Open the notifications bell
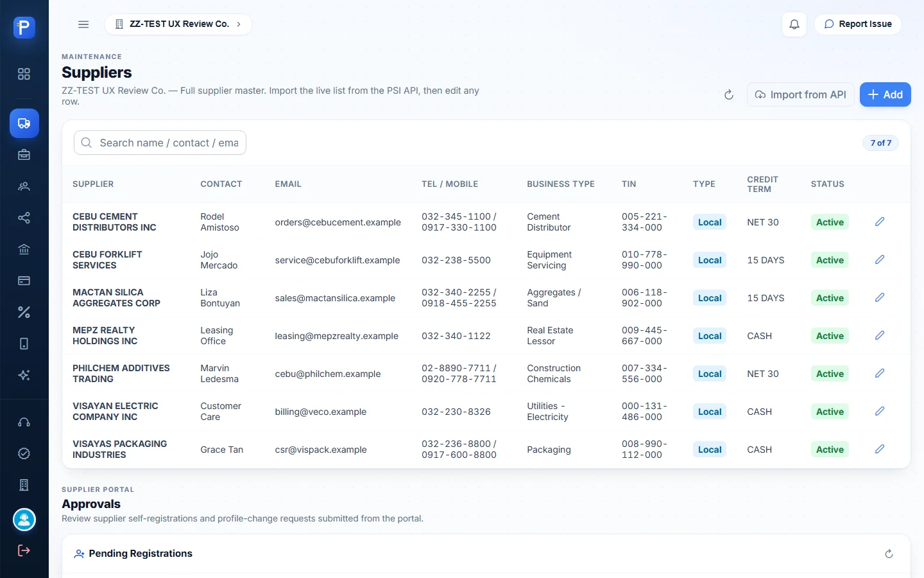Screen dimensions: 924x578 794,24
